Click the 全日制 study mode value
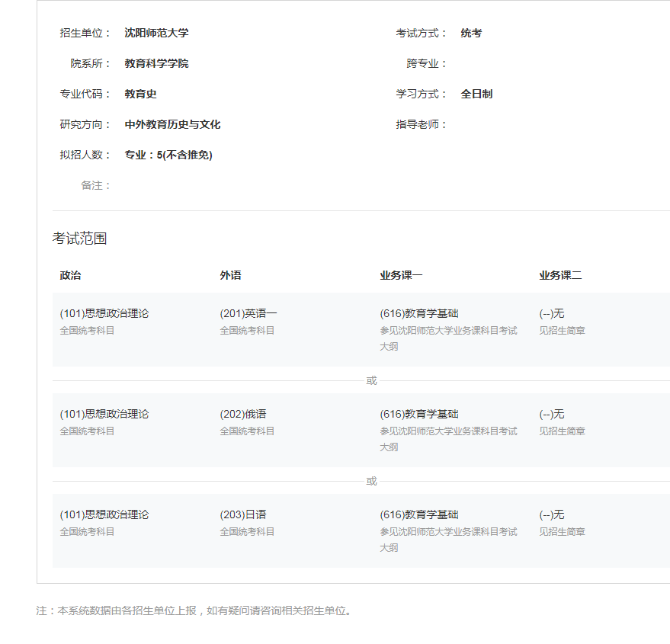This screenshot has height=644, width=670. (x=476, y=94)
